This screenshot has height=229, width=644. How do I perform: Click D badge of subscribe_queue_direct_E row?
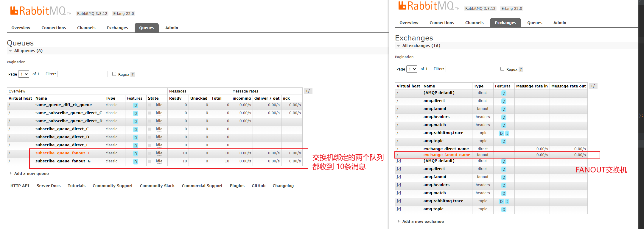click(x=136, y=145)
